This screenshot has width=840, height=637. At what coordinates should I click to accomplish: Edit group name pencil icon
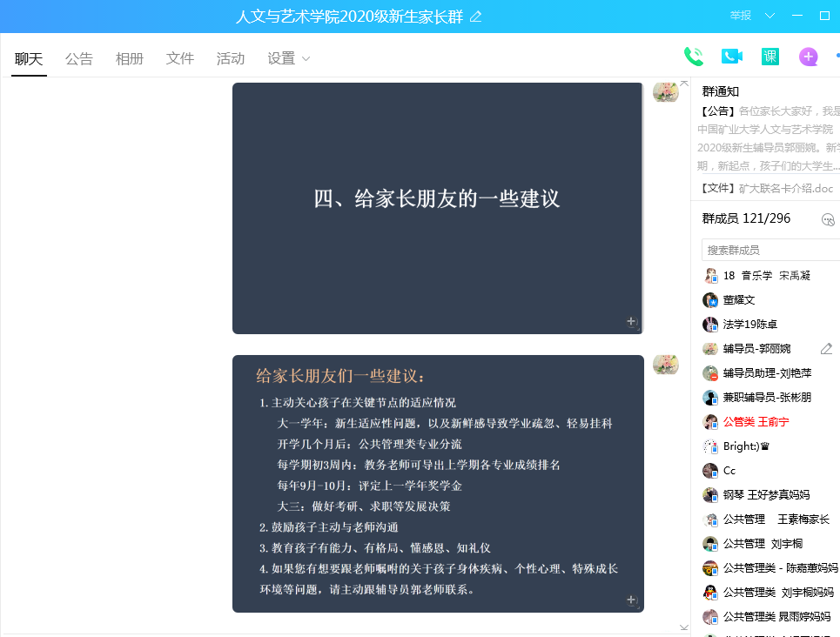click(x=475, y=17)
